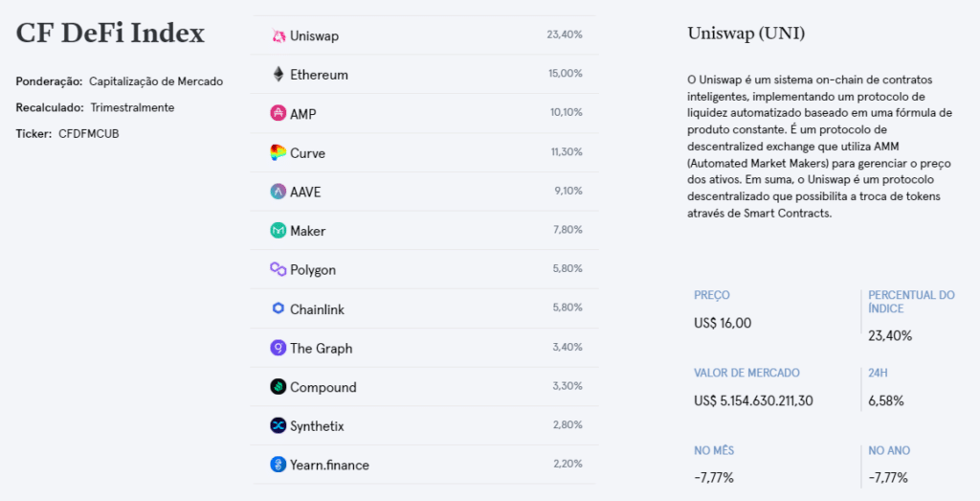980x501 pixels.
Task: Click The Graph purple icon
Action: (x=278, y=348)
